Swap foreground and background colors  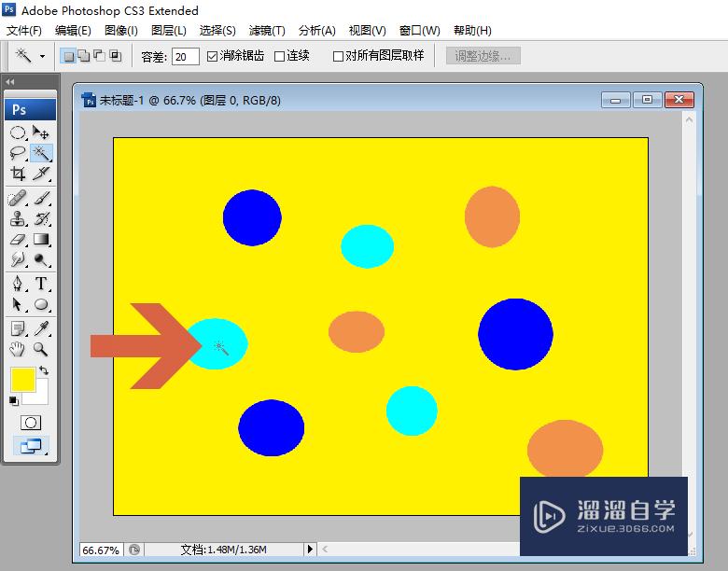coord(44,370)
